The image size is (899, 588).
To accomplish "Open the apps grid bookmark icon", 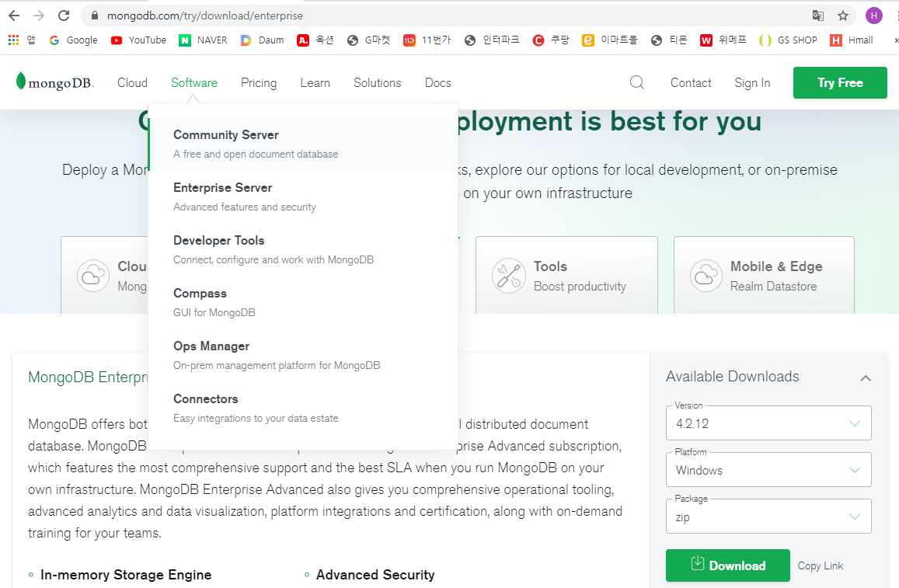I will tap(13, 40).
